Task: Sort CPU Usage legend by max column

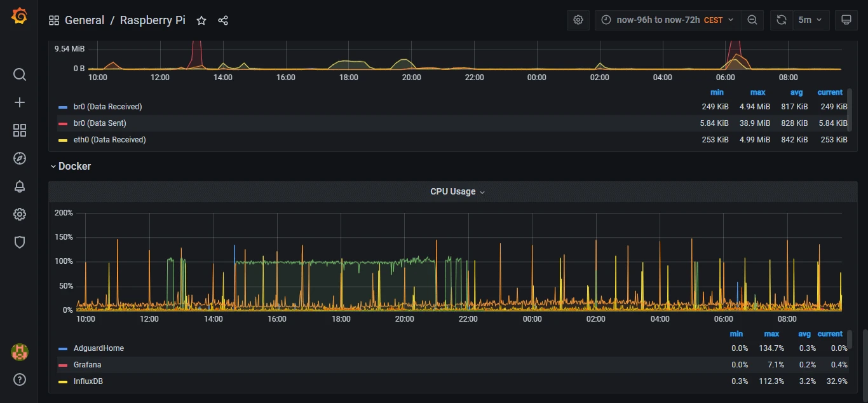Action: pos(771,334)
